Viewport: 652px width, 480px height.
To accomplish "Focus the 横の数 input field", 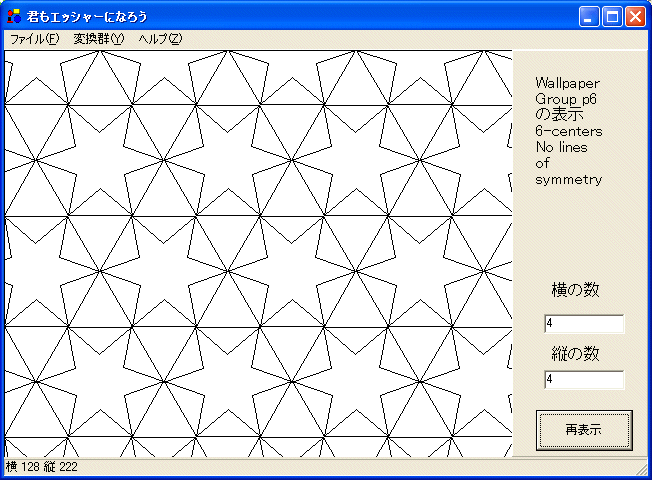I will (584, 324).
